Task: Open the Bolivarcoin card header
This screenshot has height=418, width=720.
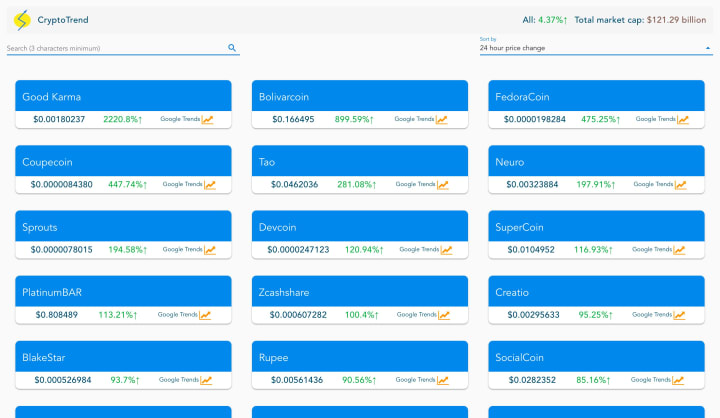Action: pos(360,96)
